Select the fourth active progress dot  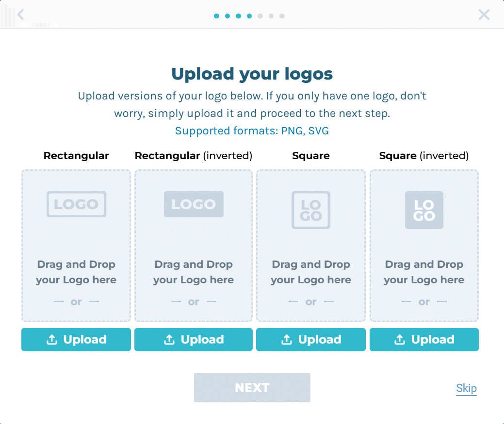pos(249,16)
